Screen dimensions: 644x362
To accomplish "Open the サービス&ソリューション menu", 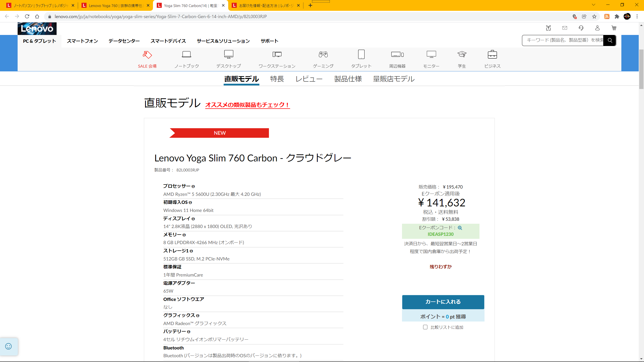I will point(223,41).
